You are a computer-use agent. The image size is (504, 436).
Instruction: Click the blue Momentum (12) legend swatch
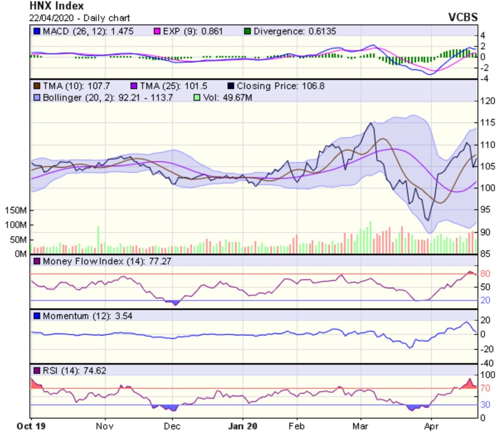coord(37,316)
